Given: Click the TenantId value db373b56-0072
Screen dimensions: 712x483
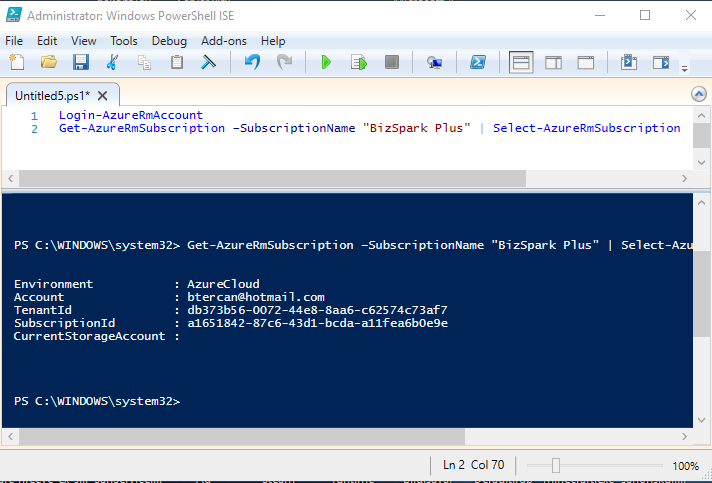Looking at the screenshot, I should (317, 310).
